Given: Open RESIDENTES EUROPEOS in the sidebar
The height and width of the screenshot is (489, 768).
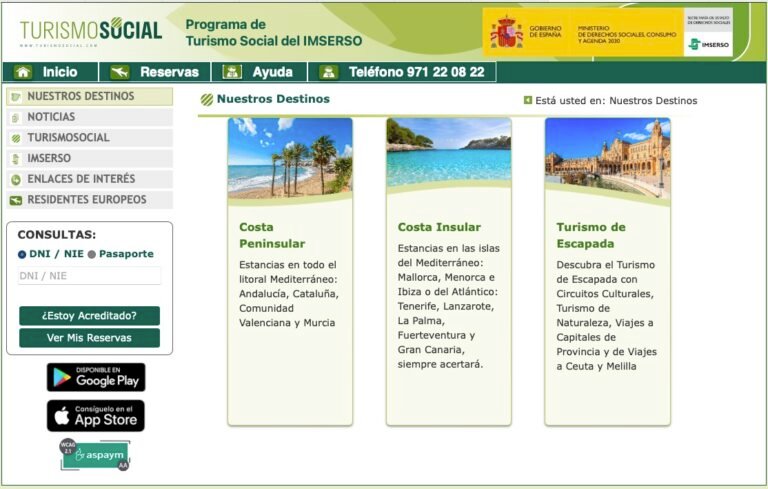Looking at the screenshot, I should tap(90, 199).
